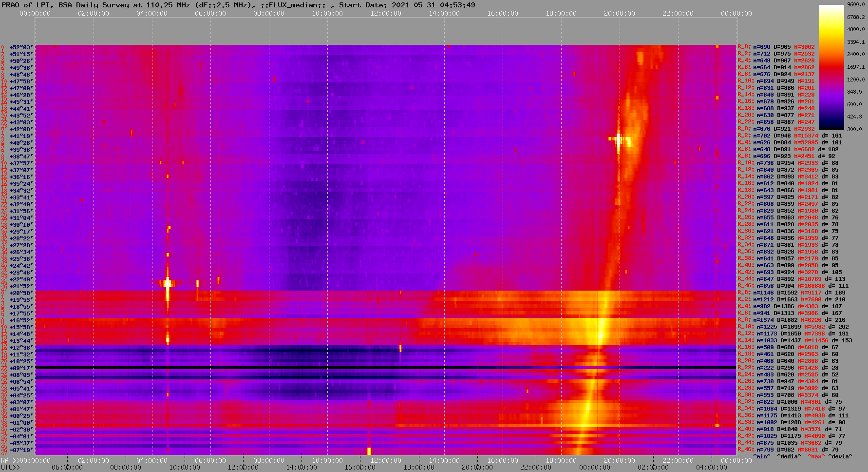Click the declination label +36°16'
The image size is (868, 472).
[x=21, y=177]
